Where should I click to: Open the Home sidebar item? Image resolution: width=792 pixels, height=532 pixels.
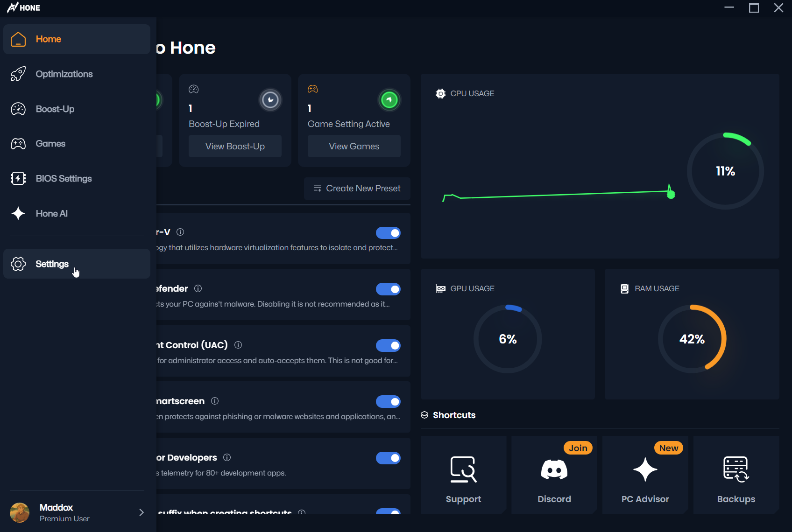tap(77, 39)
